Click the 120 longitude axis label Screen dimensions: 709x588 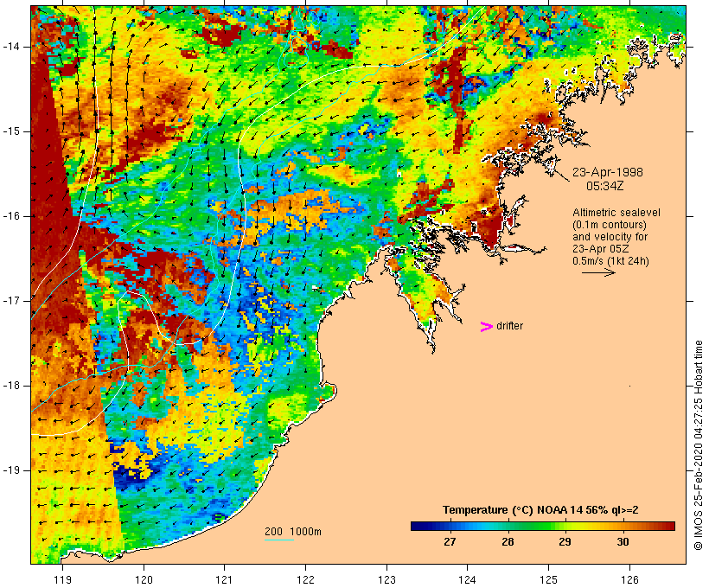(144, 579)
